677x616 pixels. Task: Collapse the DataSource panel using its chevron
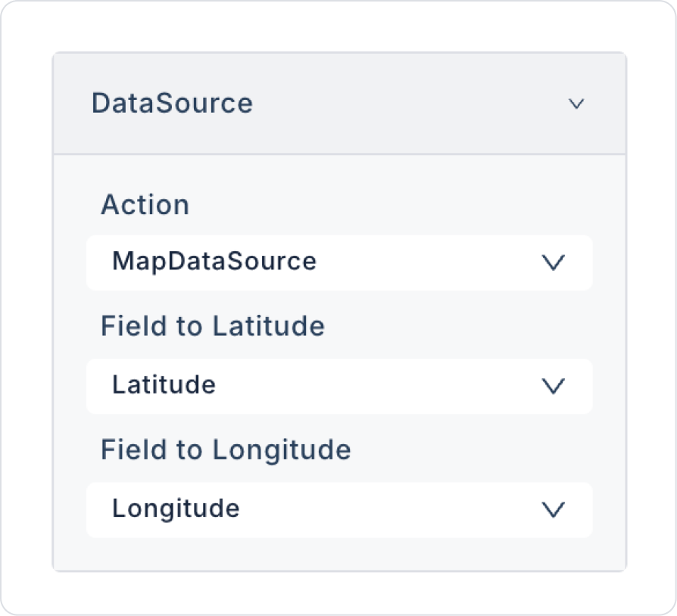(576, 104)
